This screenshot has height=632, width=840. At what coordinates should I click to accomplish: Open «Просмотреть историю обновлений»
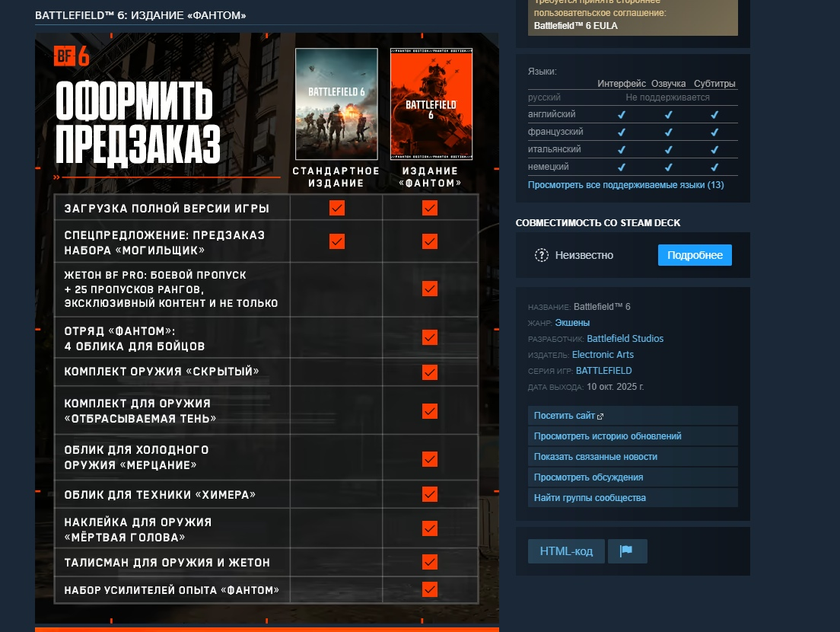[633, 436]
